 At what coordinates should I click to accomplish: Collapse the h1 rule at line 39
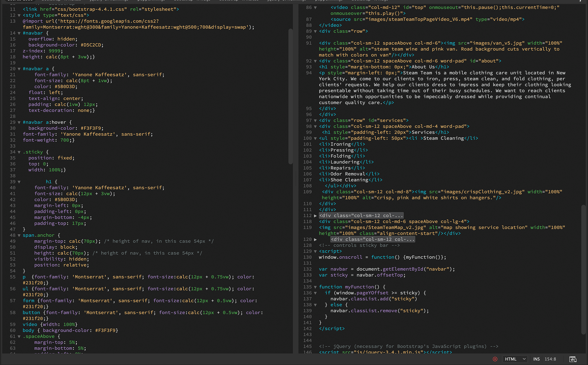19,182
